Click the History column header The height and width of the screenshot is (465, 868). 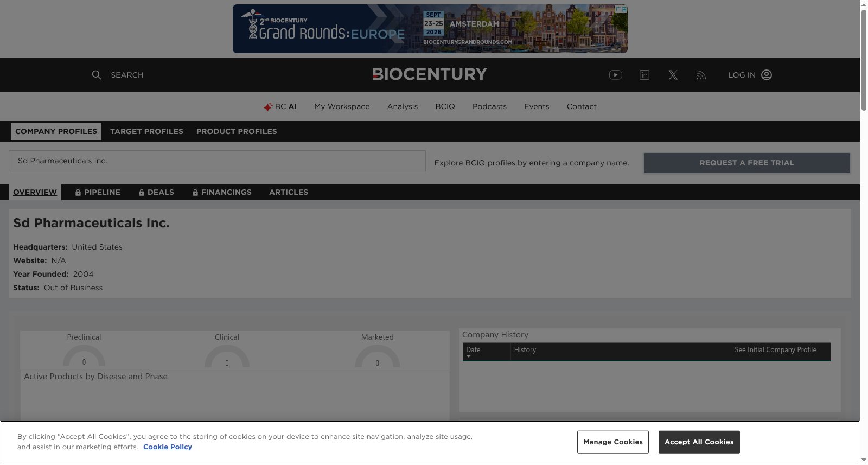click(525, 350)
